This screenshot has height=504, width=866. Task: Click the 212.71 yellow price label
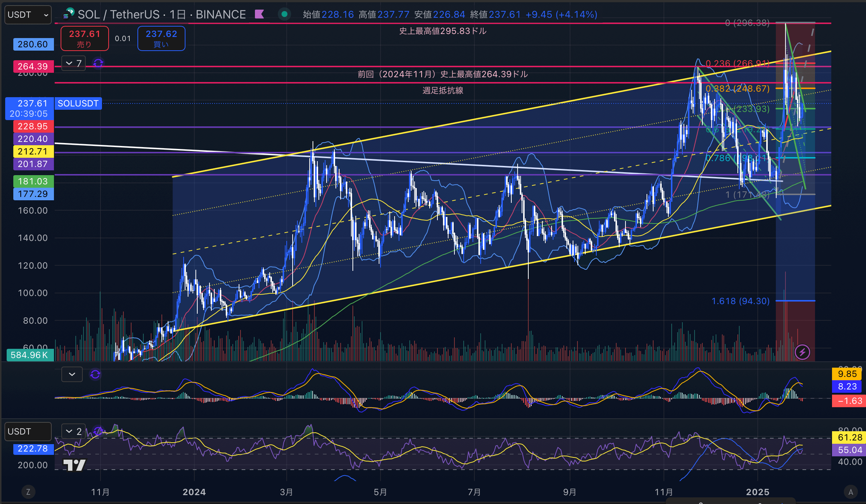[x=33, y=151]
